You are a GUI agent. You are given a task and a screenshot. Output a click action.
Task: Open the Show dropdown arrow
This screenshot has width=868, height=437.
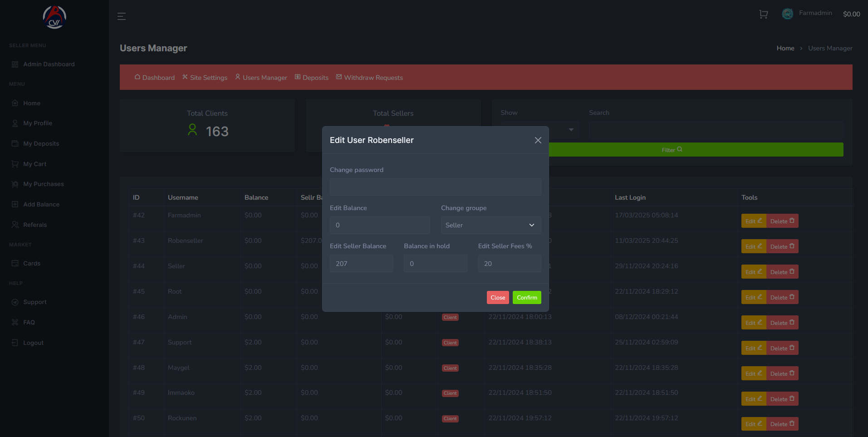571,130
